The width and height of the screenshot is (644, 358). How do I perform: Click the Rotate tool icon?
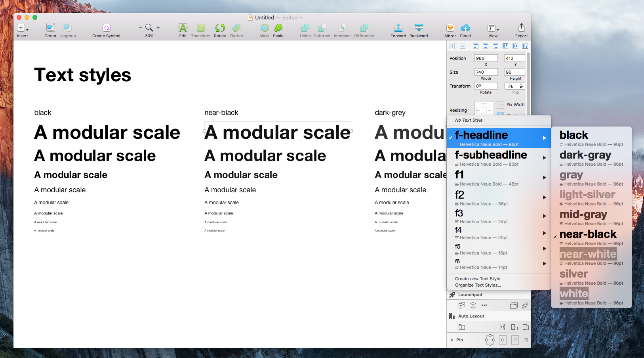point(220,28)
